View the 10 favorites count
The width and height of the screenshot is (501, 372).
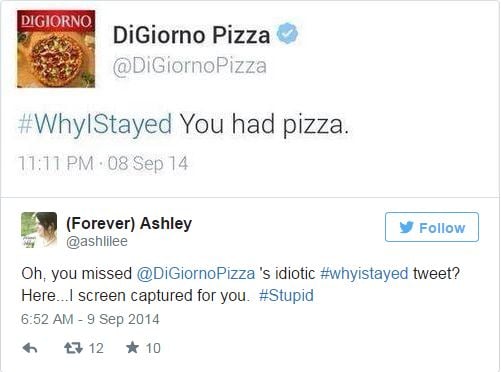pyautogui.click(x=153, y=348)
